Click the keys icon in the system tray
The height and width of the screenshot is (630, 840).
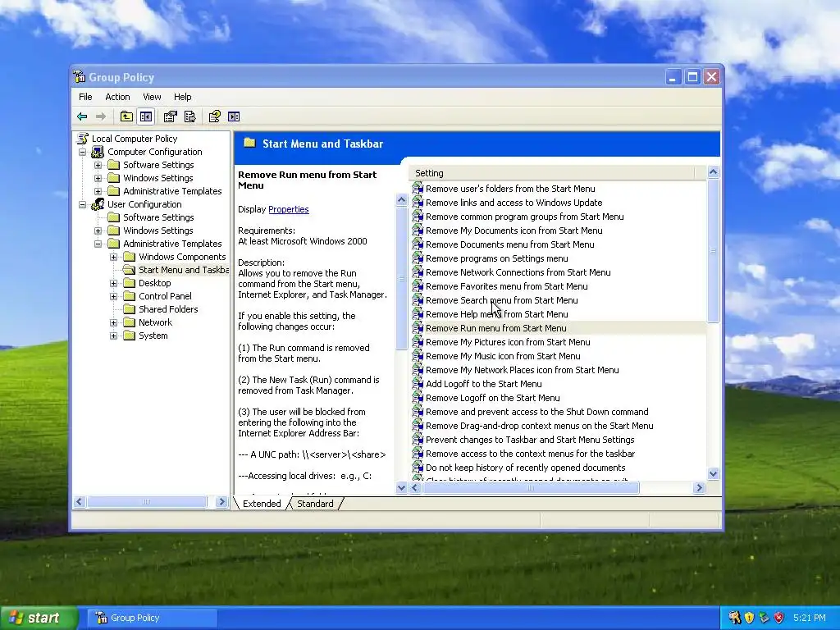[x=735, y=618]
